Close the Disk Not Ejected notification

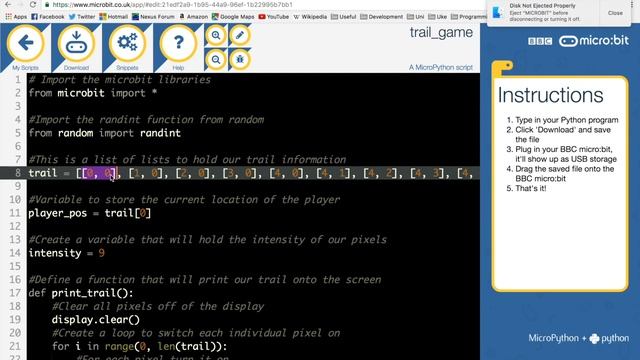[615, 13]
